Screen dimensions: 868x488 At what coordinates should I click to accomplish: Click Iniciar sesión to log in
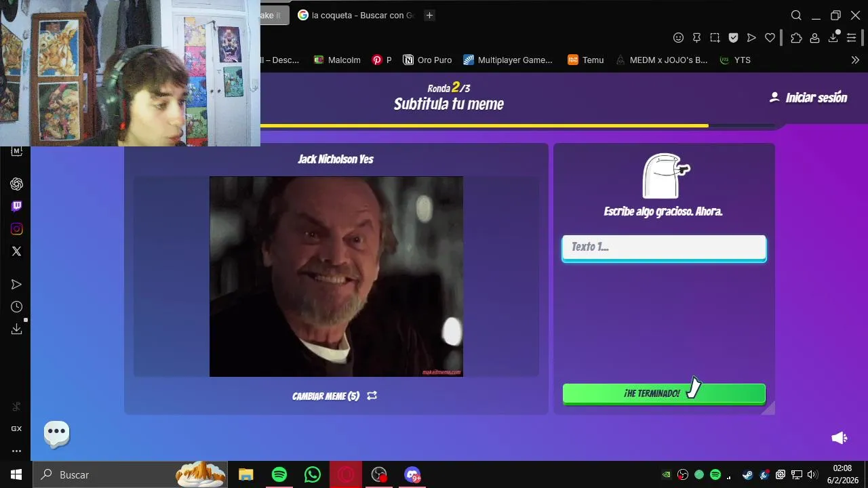(x=808, y=98)
